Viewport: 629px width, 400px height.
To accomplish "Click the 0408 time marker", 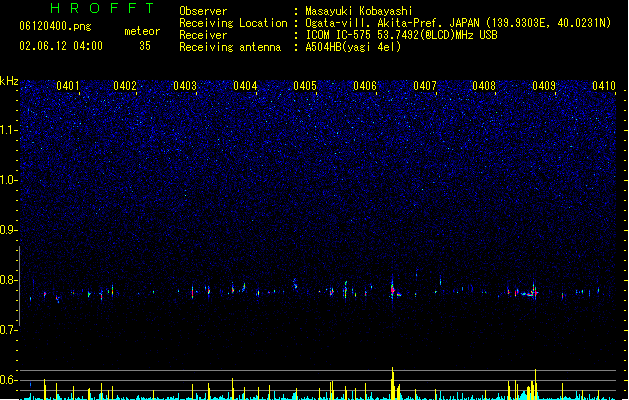I will tap(484, 86).
